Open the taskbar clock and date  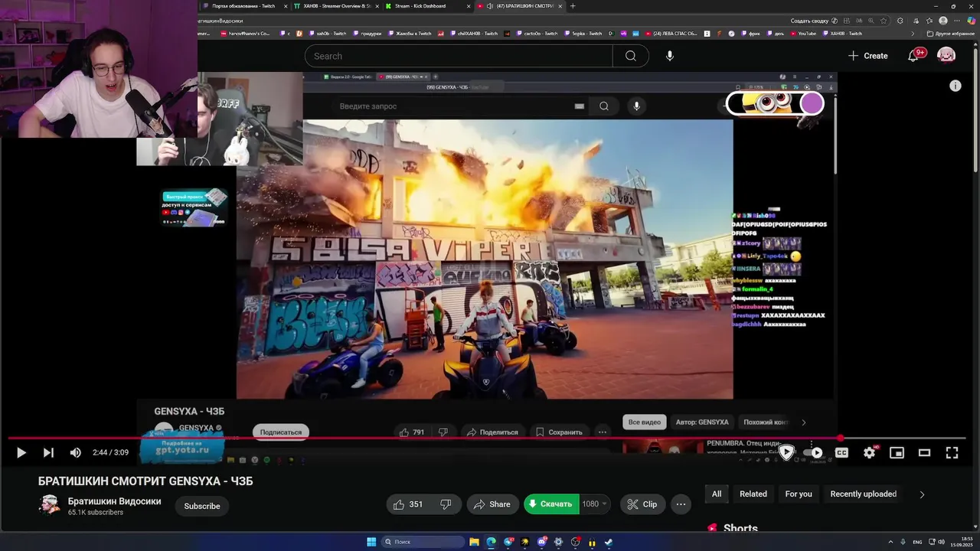pyautogui.click(x=960, y=542)
